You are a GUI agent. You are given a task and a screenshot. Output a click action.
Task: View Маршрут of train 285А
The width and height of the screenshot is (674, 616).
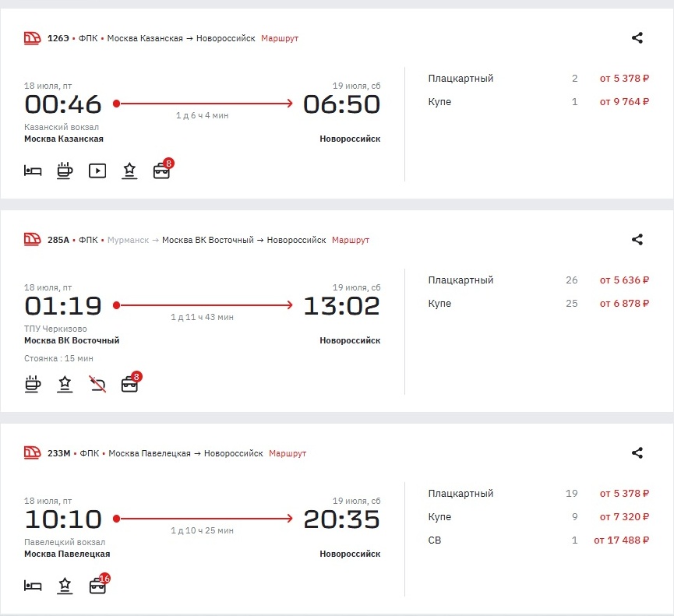pyautogui.click(x=351, y=240)
